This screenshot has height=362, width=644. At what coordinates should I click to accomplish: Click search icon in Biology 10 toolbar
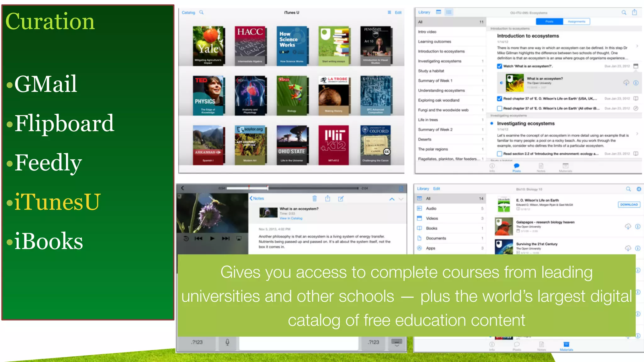628,189
